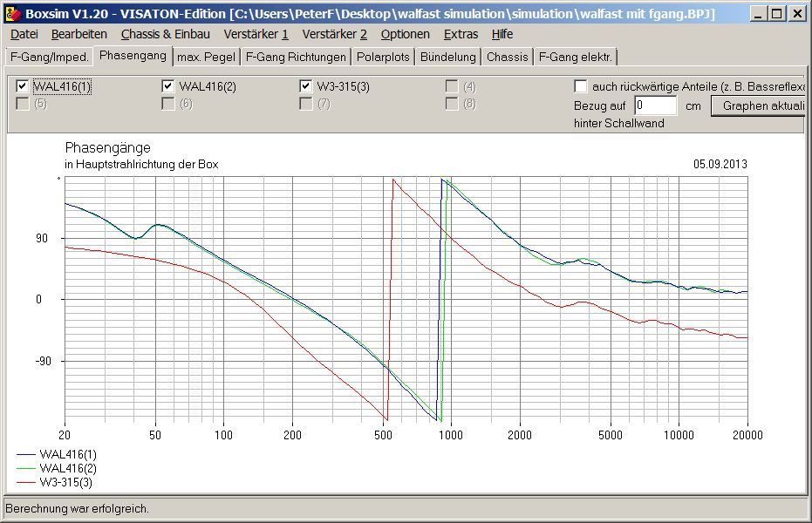The image size is (812, 523).
Task: Open the Optionen menu
Action: tap(405, 34)
